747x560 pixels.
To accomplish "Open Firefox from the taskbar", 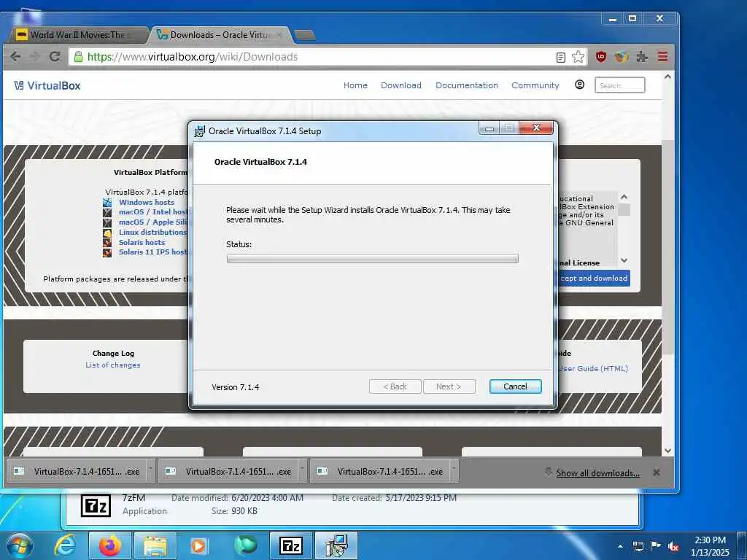I will pyautogui.click(x=110, y=545).
